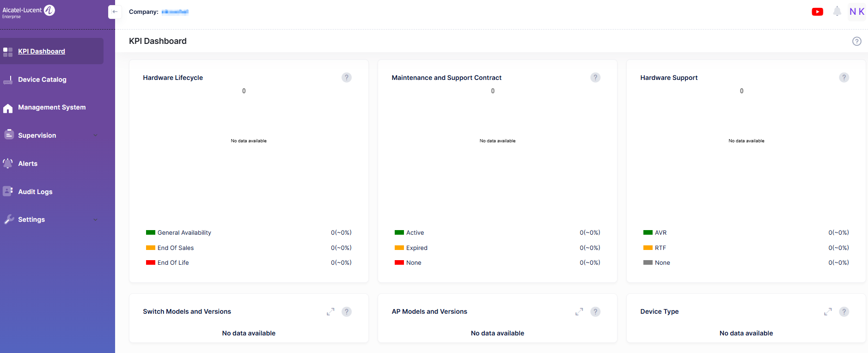Click the AVR 0(~0%) value
Viewport: 868px width, 353px height.
(838, 232)
